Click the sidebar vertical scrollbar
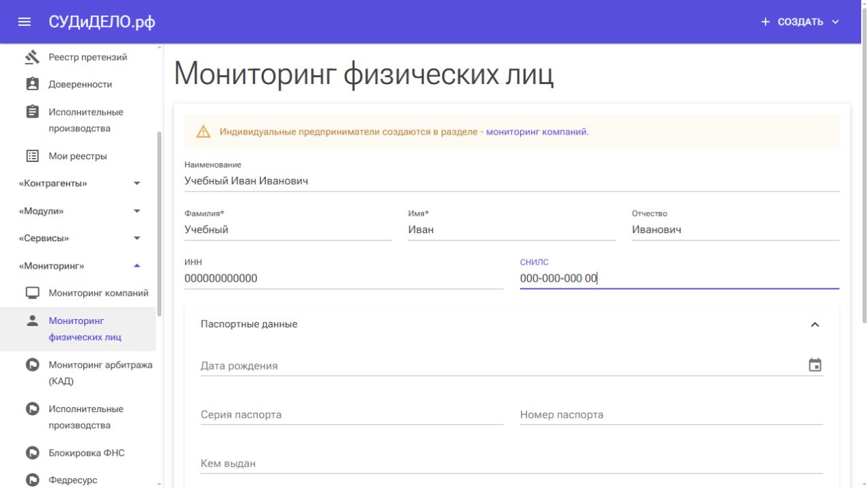This screenshot has width=868, height=488. pyautogui.click(x=160, y=223)
